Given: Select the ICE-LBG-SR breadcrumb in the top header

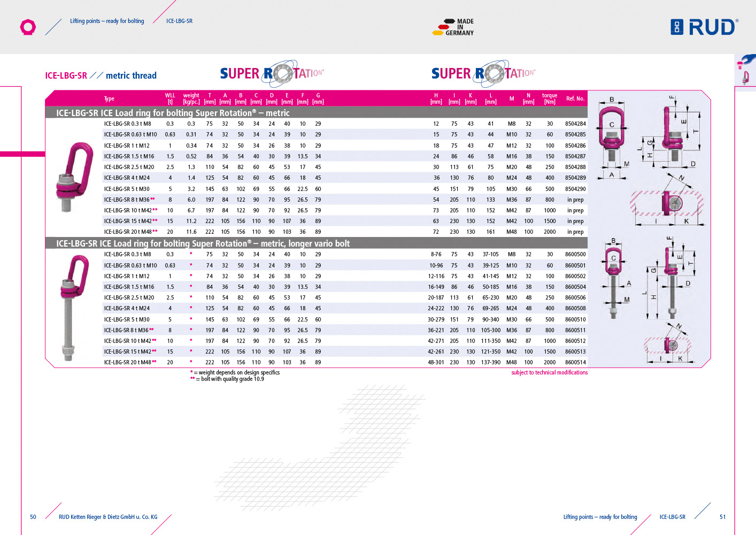Looking at the screenshot, I should (x=179, y=21).
